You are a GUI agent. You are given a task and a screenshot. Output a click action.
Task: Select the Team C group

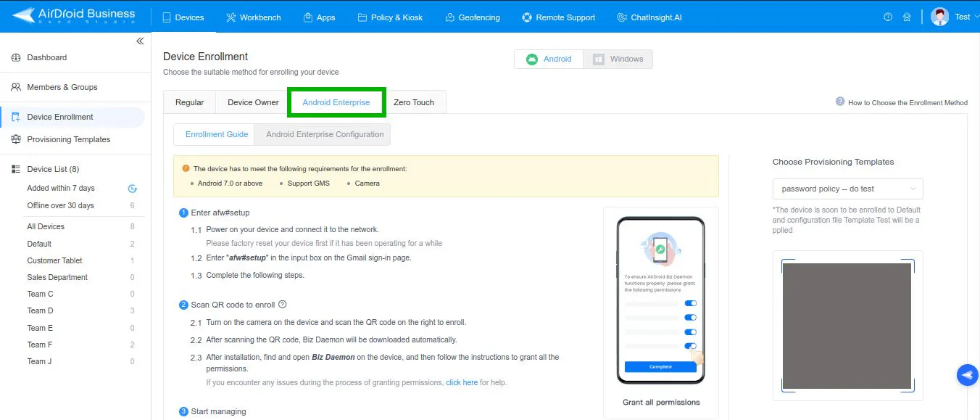click(41, 294)
